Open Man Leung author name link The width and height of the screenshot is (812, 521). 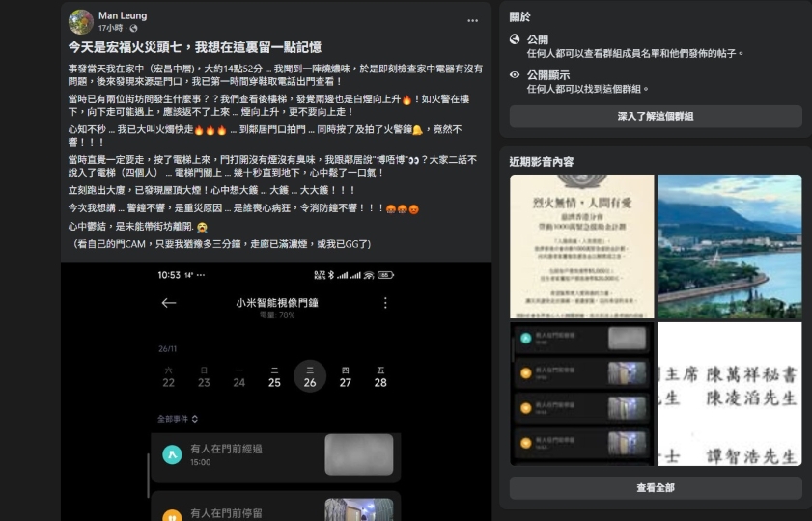[x=122, y=15]
